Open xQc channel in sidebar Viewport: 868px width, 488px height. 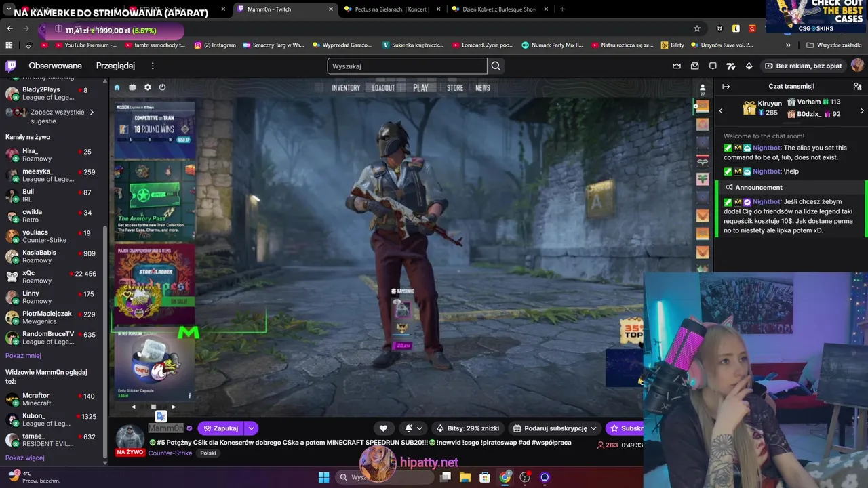[x=51, y=277]
